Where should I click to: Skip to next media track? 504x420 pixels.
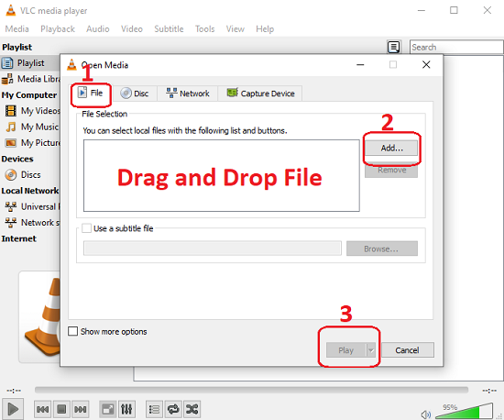80,409
